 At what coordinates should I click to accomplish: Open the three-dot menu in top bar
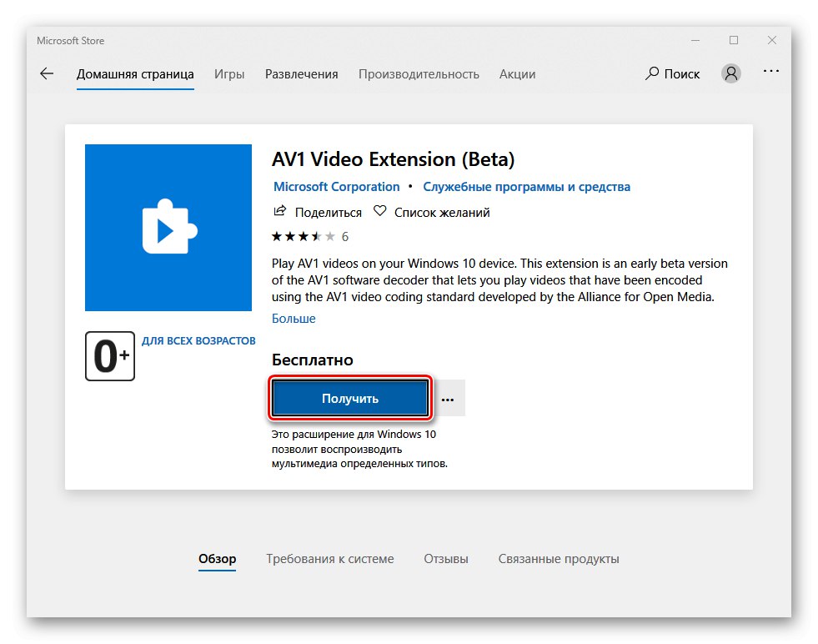771,73
